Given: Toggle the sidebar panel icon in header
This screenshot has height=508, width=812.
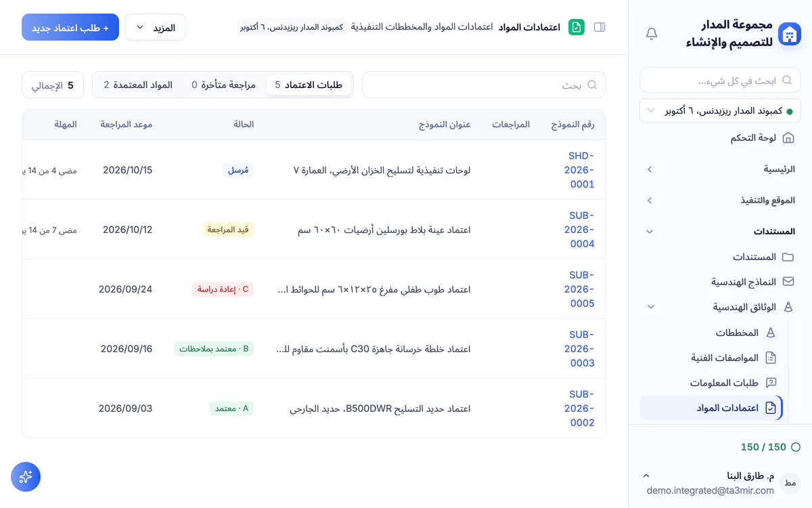Looking at the screenshot, I should (x=600, y=27).
